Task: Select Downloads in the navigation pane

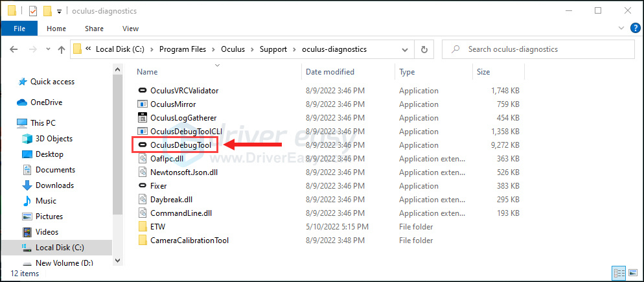Action: pyautogui.click(x=54, y=185)
